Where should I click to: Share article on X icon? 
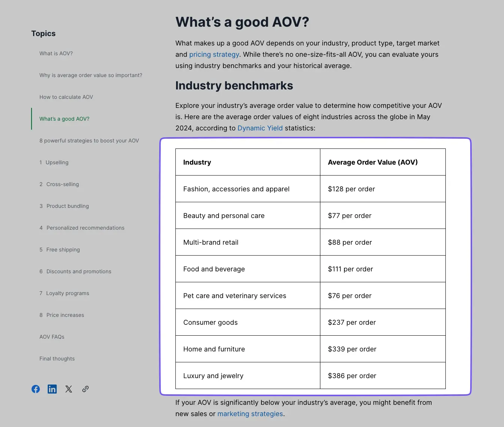[69, 389]
